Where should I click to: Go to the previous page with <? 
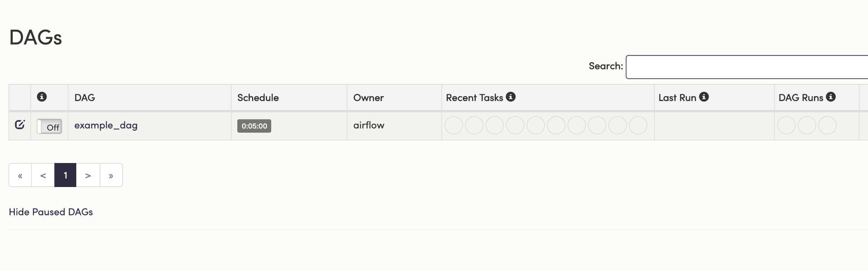tap(43, 175)
